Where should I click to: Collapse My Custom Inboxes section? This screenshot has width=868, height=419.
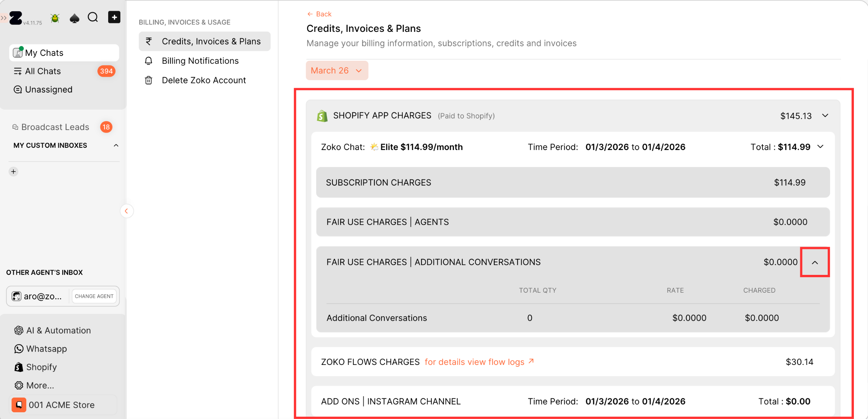116,146
